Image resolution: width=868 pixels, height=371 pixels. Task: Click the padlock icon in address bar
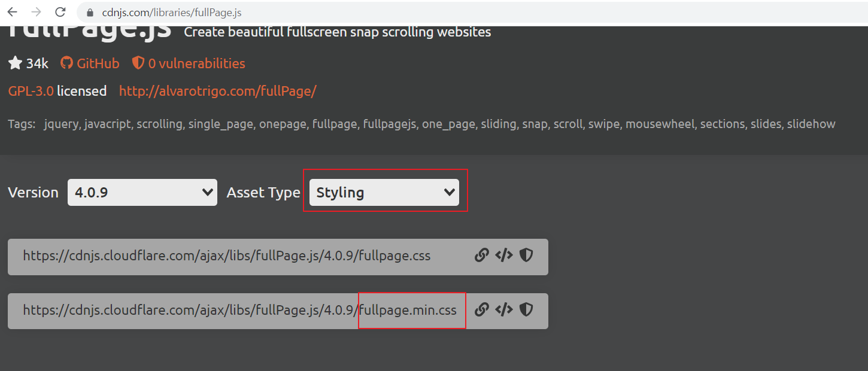coord(90,12)
